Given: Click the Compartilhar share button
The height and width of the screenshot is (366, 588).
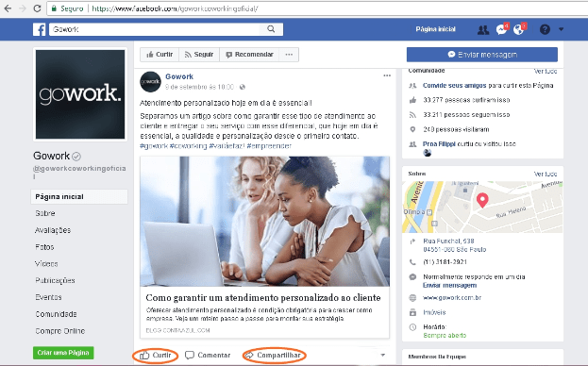Looking at the screenshot, I should coord(275,355).
